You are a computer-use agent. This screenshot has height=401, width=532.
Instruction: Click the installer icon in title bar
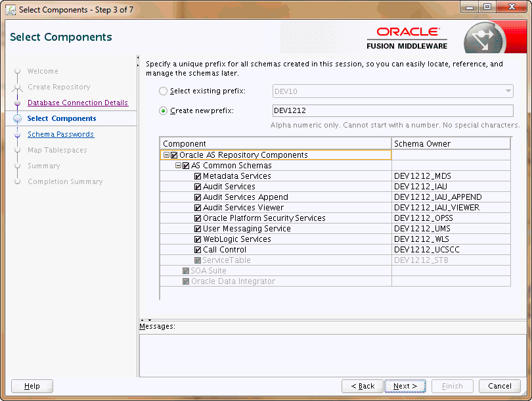tap(11, 9)
